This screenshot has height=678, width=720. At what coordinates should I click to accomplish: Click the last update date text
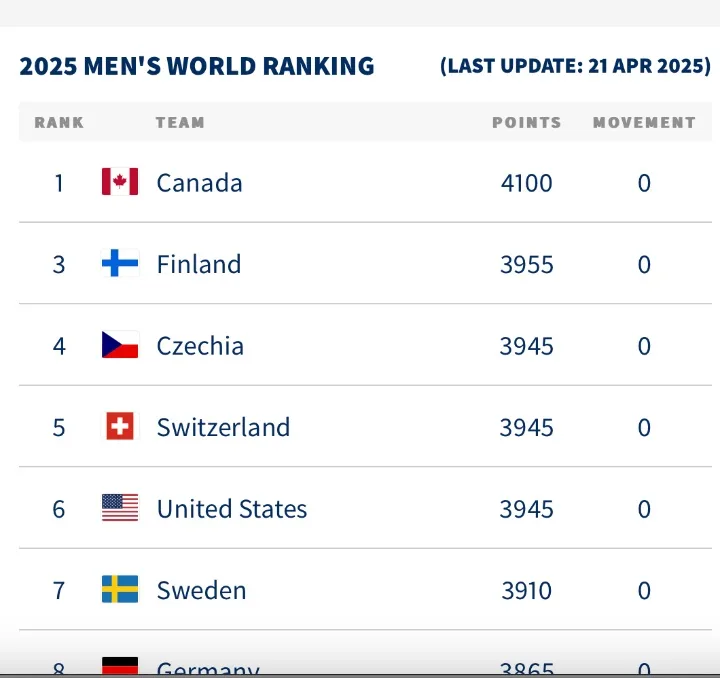575,66
